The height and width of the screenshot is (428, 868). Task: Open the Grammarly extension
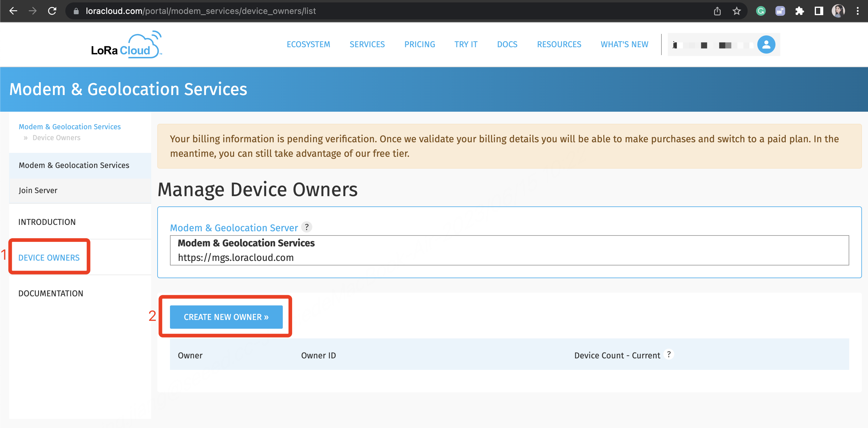pyautogui.click(x=761, y=11)
